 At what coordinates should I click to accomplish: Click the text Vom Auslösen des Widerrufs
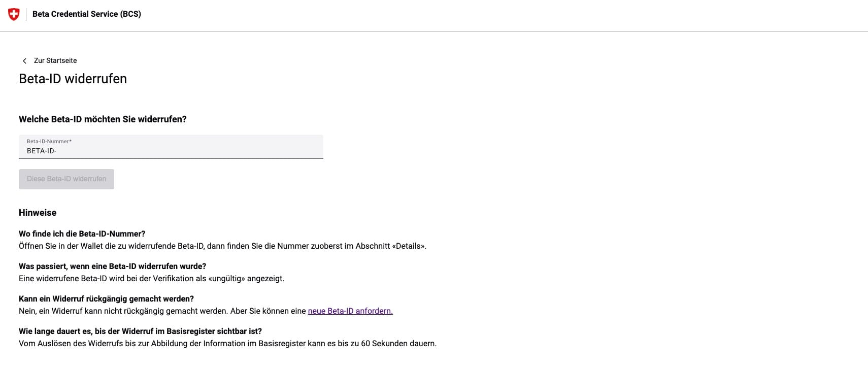tap(227, 343)
